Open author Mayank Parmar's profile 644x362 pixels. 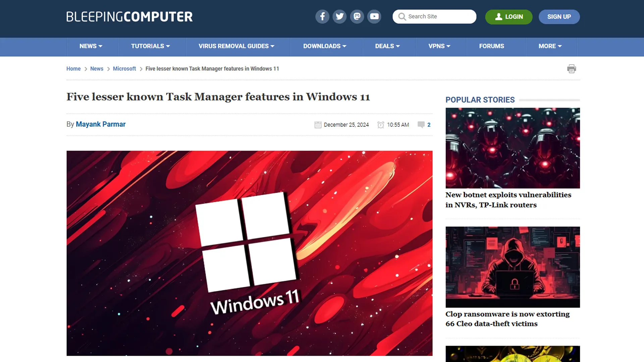pos(101,124)
